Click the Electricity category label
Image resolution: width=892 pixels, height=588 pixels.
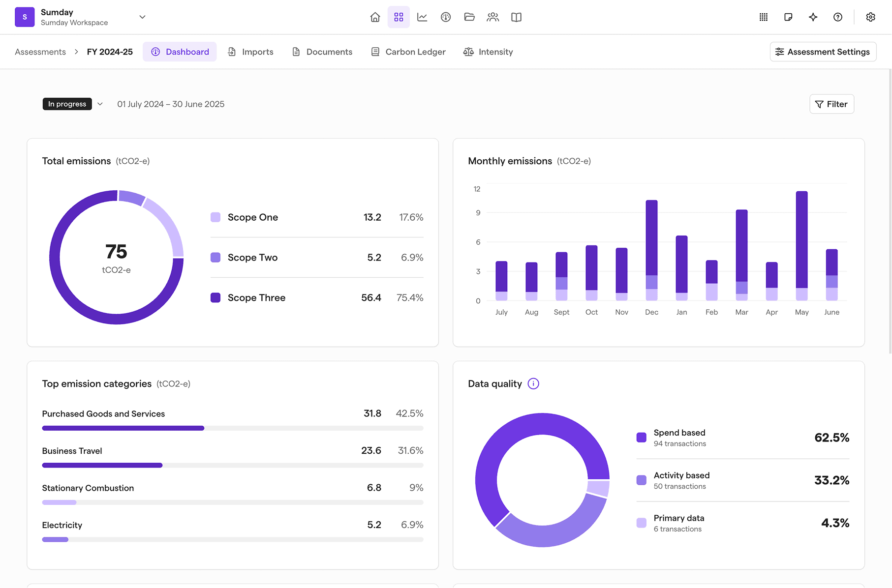(62, 525)
